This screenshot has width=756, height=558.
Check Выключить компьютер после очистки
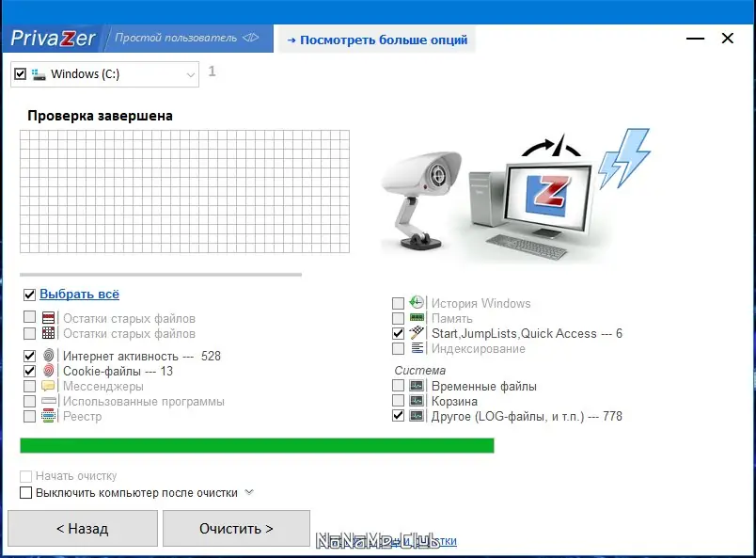(x=26, y=492)
